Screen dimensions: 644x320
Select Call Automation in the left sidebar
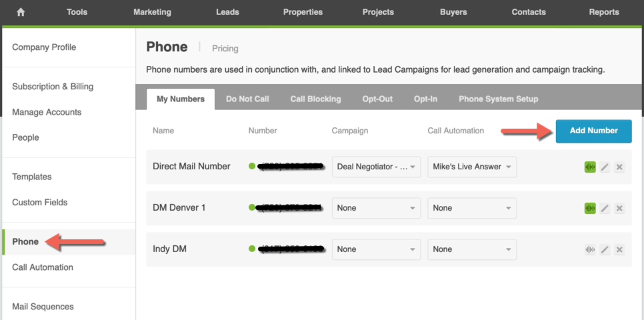point(43,267)
